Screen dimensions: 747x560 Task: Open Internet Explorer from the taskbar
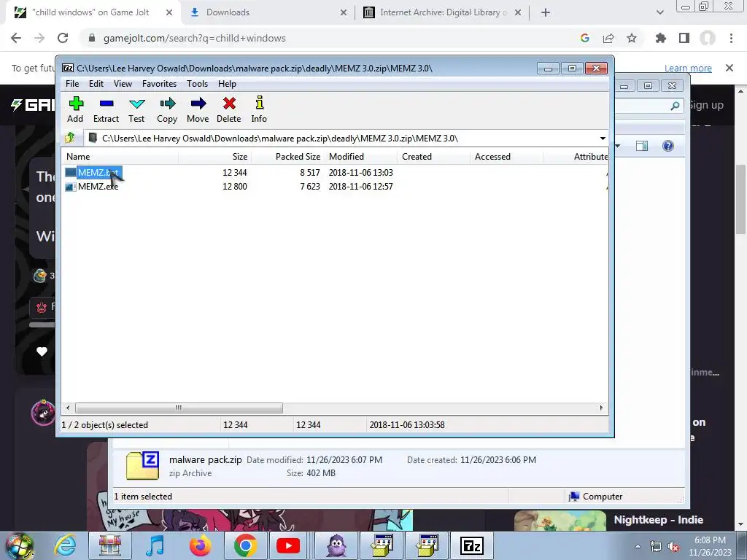[x=65, y=545]
